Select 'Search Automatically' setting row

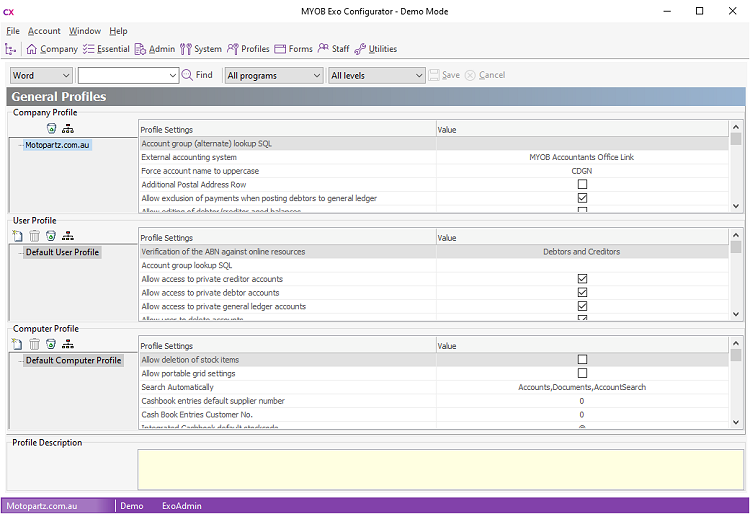click(434, 387)
